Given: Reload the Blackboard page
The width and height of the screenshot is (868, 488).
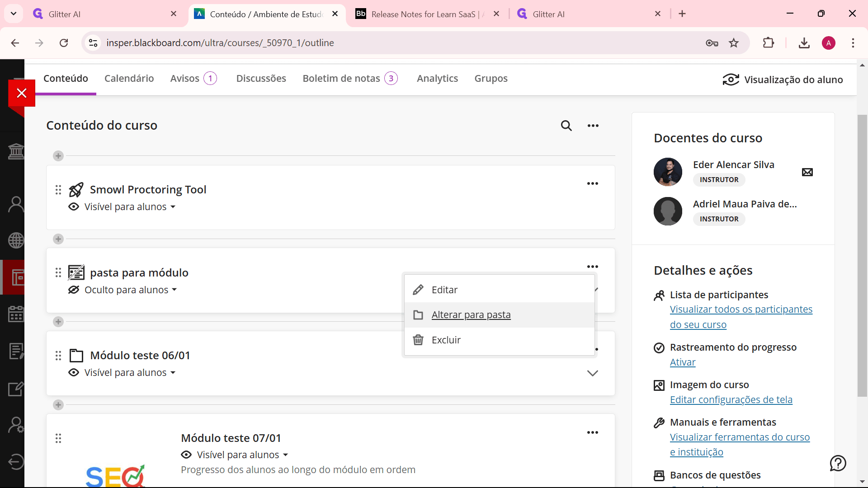Looking at the screenshot, I should (x=64, y=43).
